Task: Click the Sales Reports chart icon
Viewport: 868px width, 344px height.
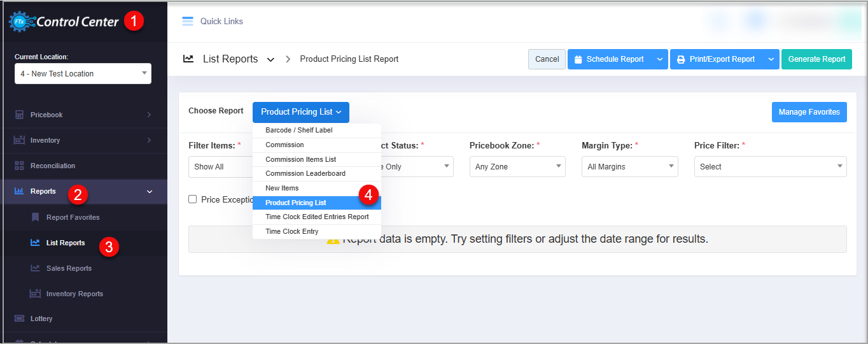Action: (35, 268)
